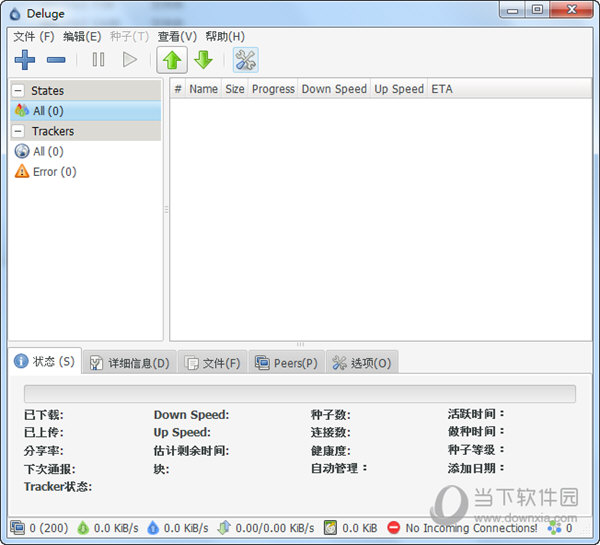Click the free disk space icon in status bar
This screenshot has width=600, height=545.
click(330, 528)
